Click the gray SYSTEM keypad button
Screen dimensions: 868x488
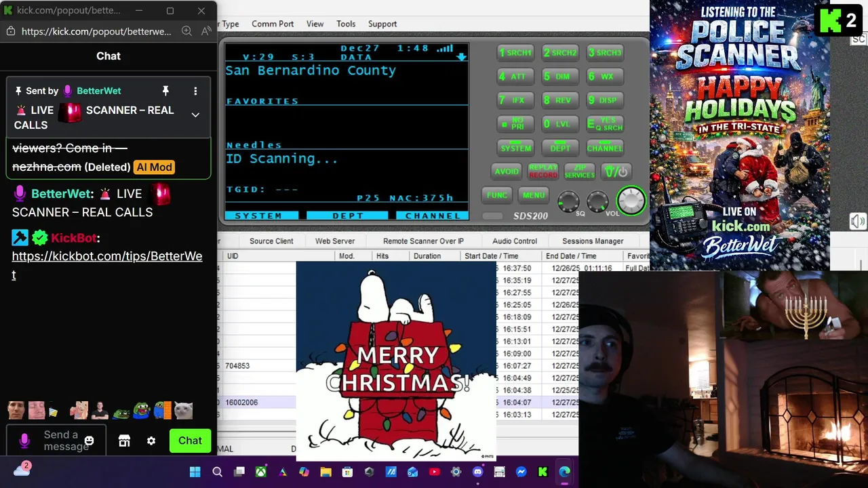coord(515,148)
